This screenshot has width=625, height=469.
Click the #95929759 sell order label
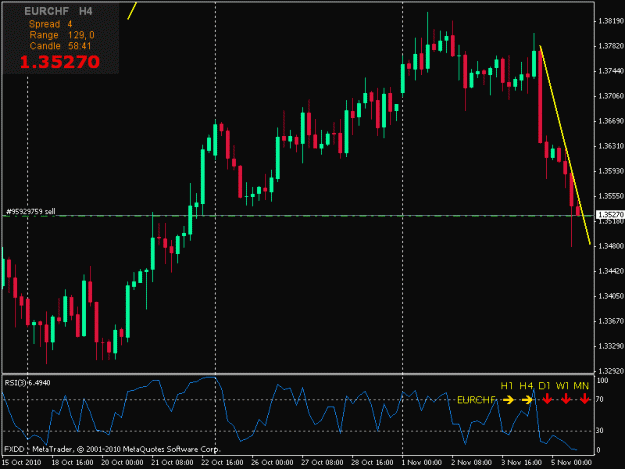(31, 211)
